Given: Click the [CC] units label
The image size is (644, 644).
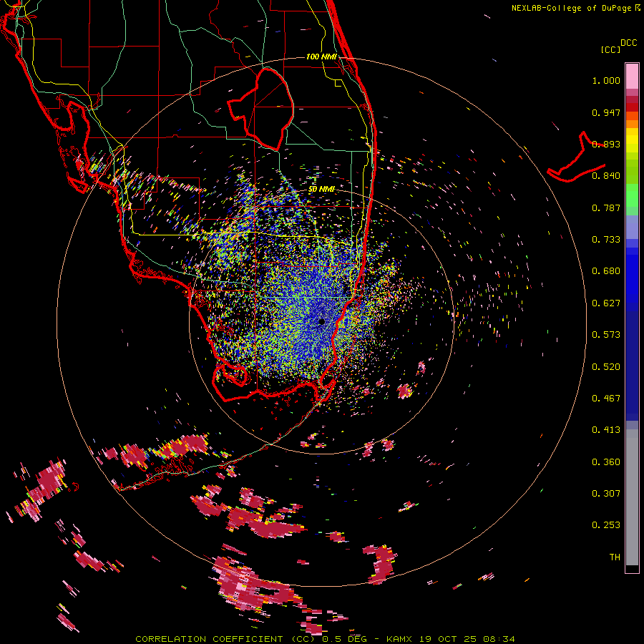Looking at the screenshot, I should (610, 49).
